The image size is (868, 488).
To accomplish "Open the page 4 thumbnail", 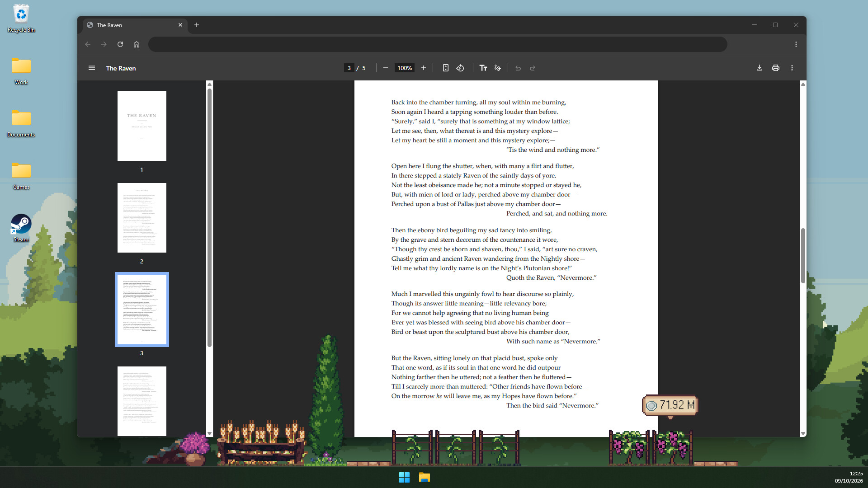I will tap(142, 401).
